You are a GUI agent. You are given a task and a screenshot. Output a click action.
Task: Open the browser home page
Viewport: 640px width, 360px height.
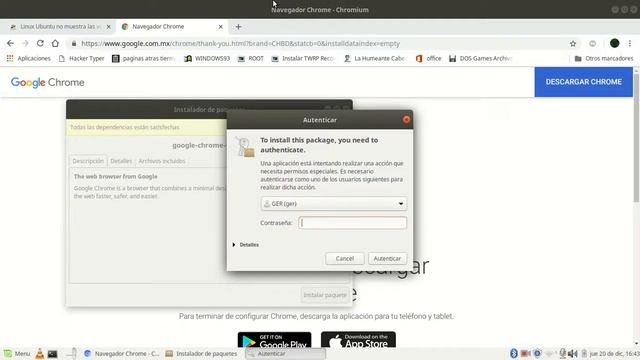coord(55,43)
